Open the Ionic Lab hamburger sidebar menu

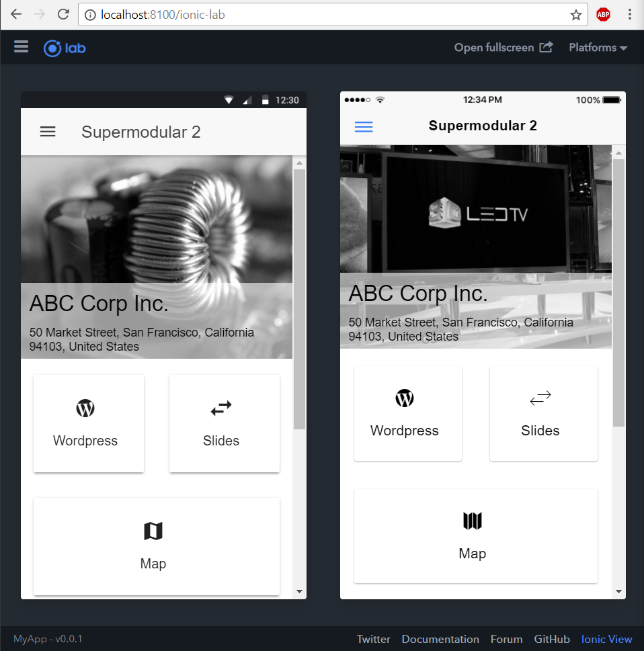pyautogui.click(x=22, y=46)
